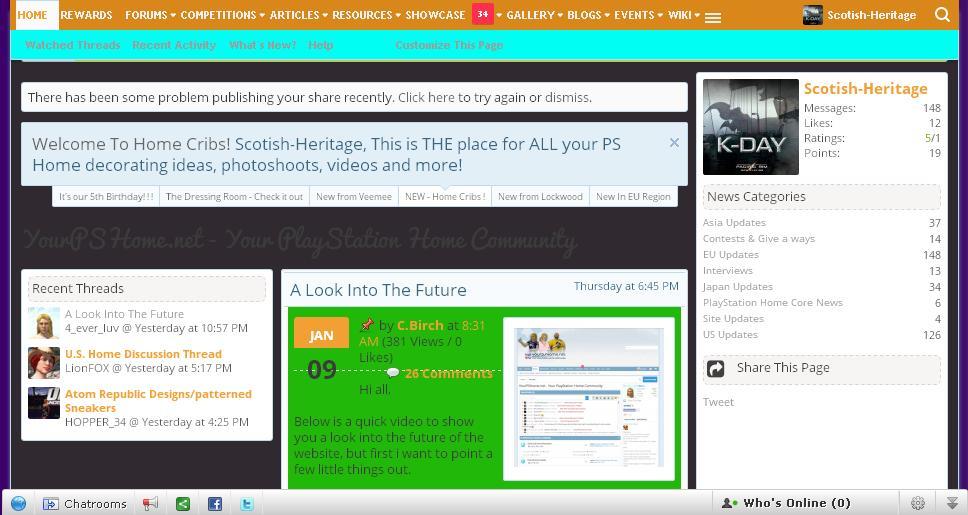Open the settings gear in bottom bar
This screenshot has height=515, width=968.
[x=918, y=503]
